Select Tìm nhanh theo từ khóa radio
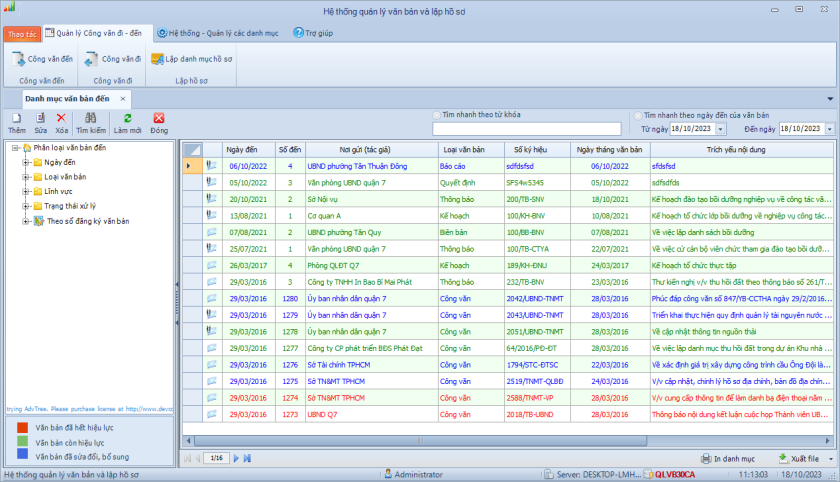The image size is (840, 482). tap(437, 115)
